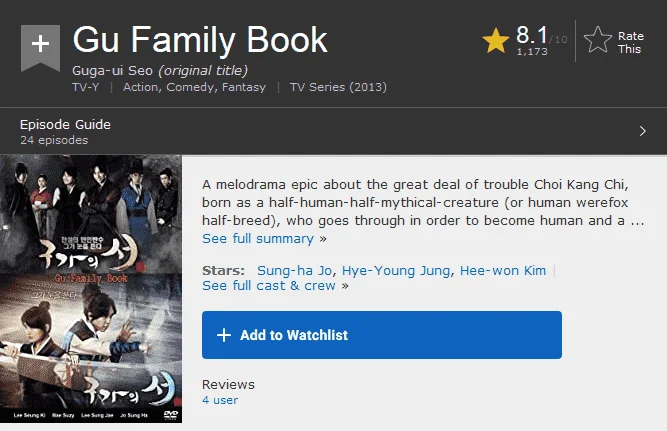Open See full cast & crew

click(x=269, y=285)
